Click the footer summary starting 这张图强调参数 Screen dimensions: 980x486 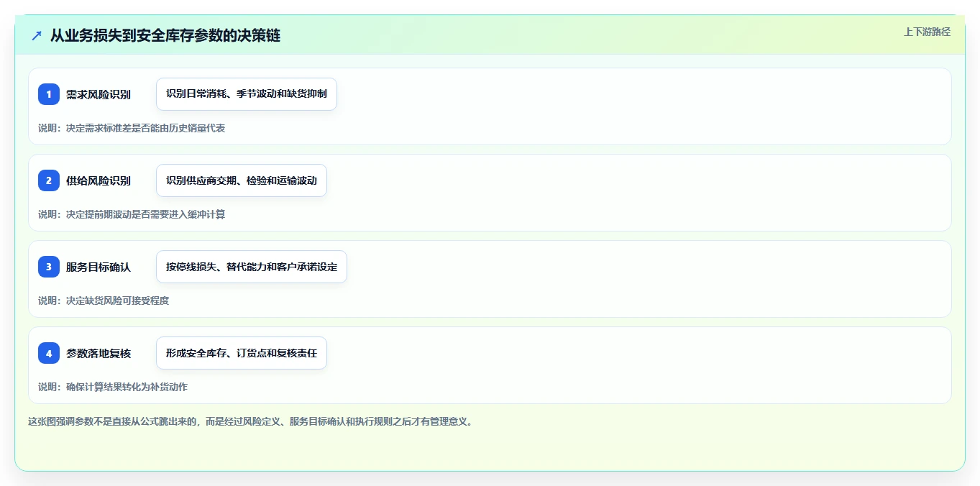251,422
